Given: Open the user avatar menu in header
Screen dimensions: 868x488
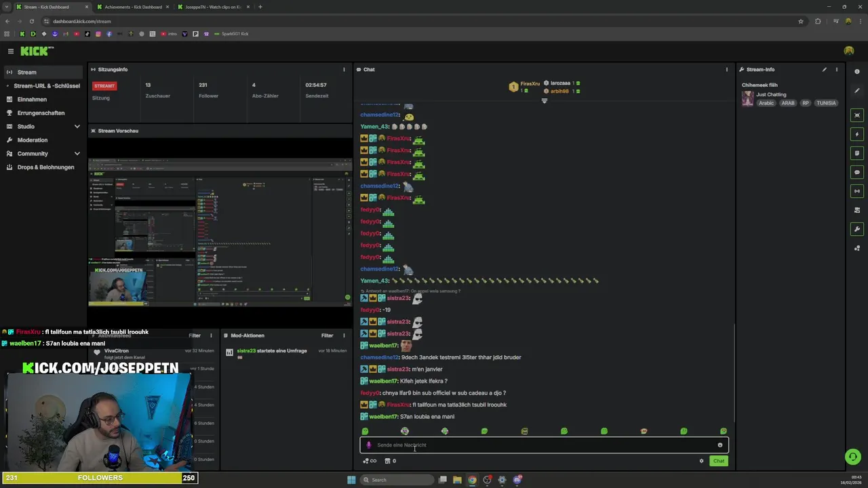Looking at the screenshot, I should [848, 51].
